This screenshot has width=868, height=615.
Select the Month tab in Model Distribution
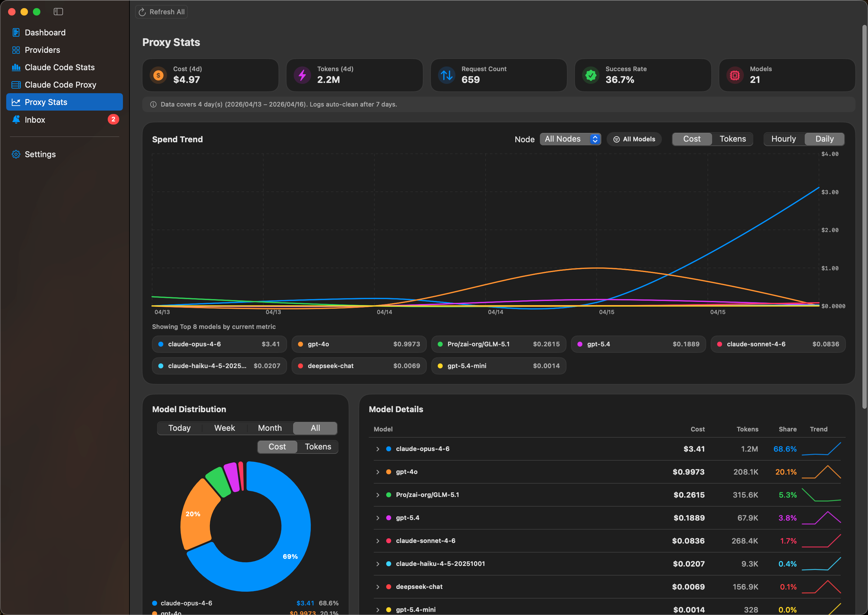coord(269,428)
